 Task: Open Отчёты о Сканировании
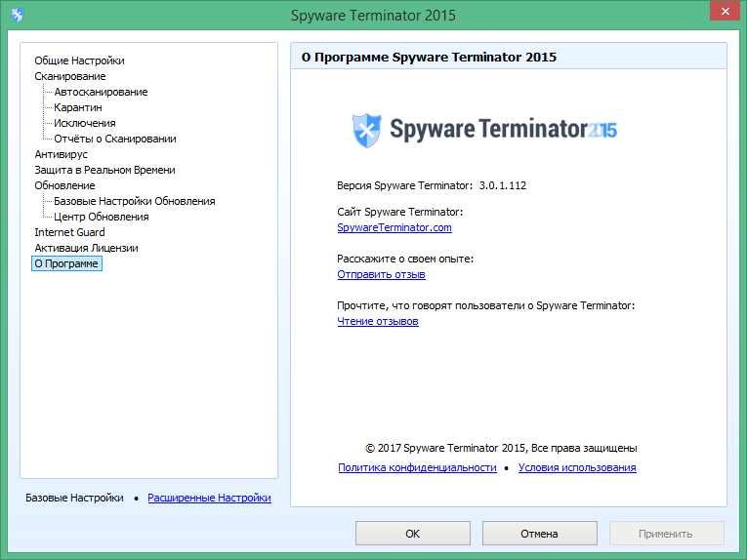pyautogui.click(x=115, y=139)
